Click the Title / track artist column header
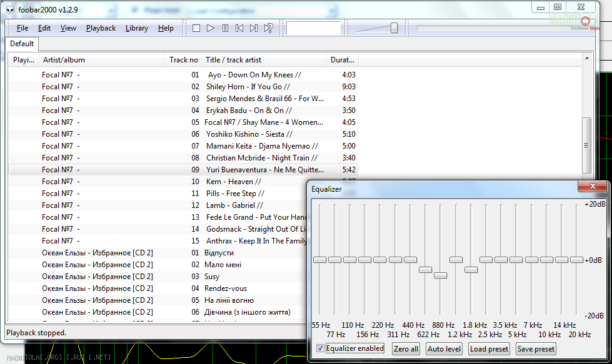Image resolution: width=612 pixels, height=364 pixels. pos(264,60)
